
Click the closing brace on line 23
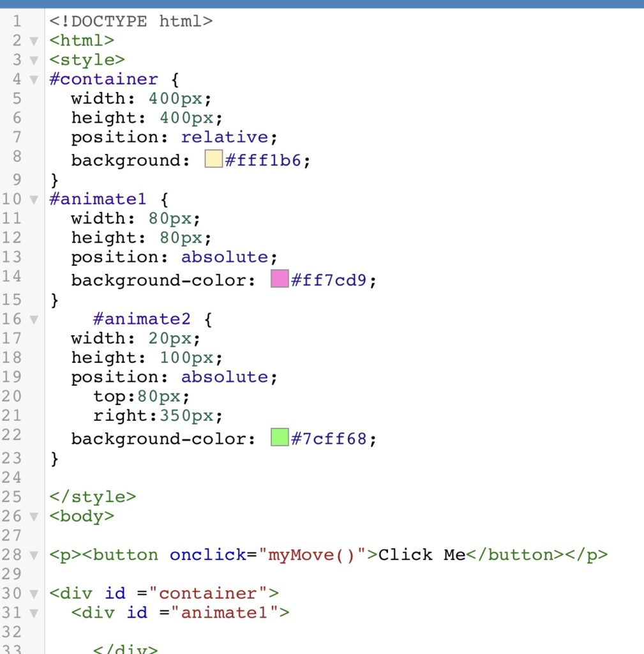click(x=55, y=459)
